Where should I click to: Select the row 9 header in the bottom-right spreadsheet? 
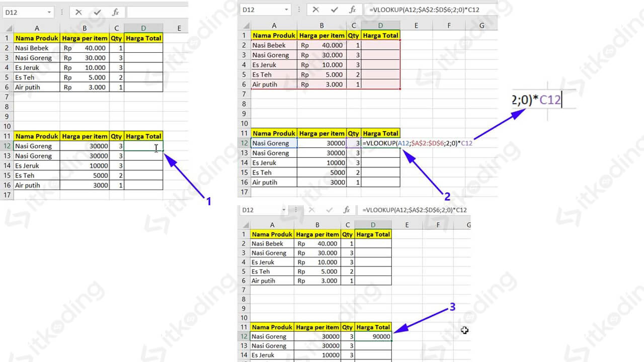[244, 309]
